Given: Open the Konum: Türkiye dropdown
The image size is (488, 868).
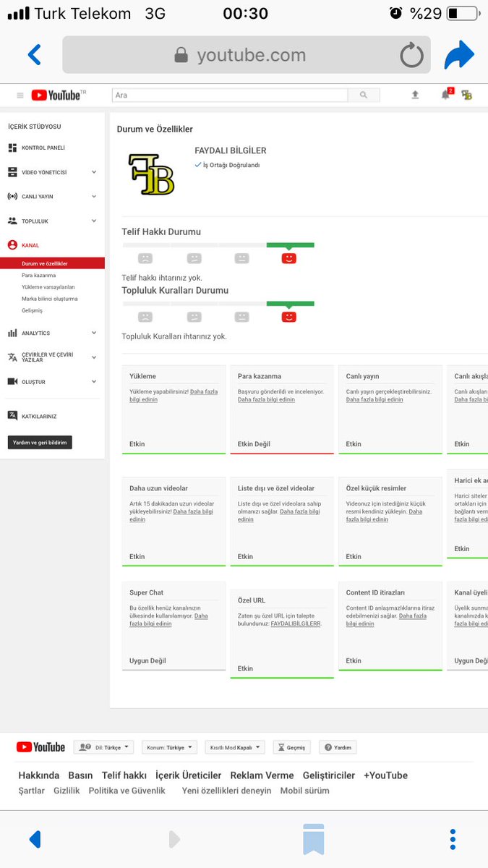Looking at the screenshot, I should [x=171, y=747].
